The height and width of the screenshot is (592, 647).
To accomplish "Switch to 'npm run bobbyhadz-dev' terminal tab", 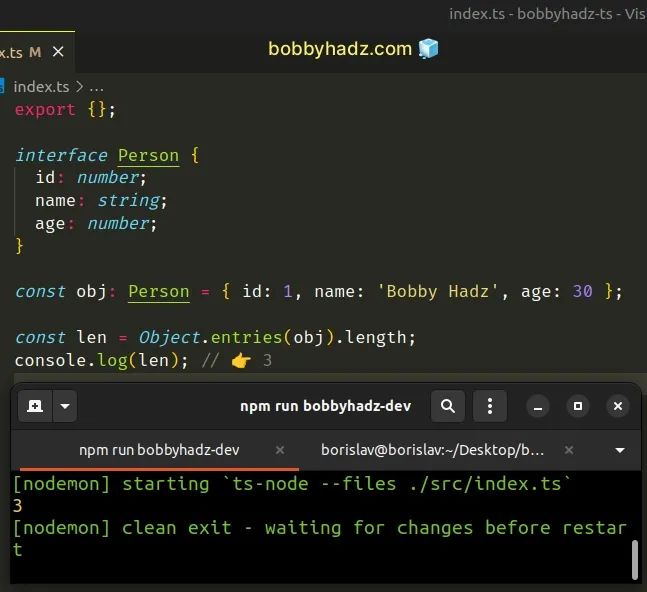I will 159,450.
